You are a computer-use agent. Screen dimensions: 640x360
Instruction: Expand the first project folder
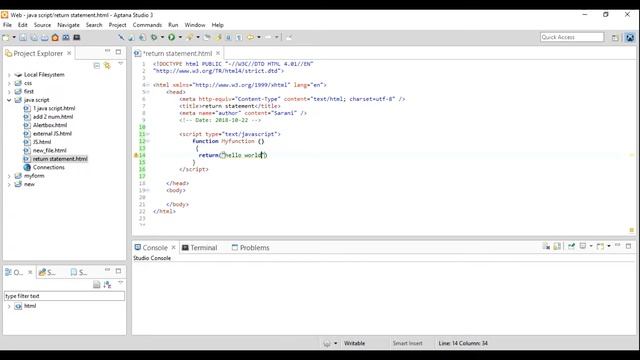(9, 92)
